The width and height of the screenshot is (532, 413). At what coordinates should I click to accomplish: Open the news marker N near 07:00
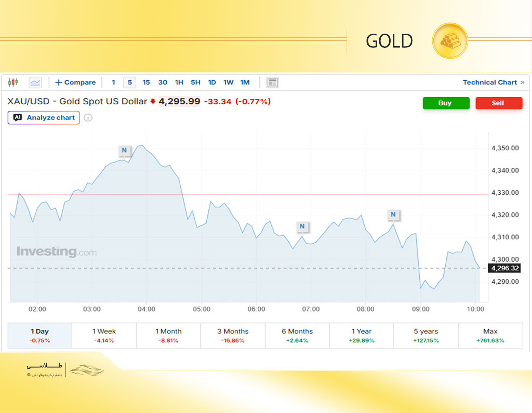302,226
